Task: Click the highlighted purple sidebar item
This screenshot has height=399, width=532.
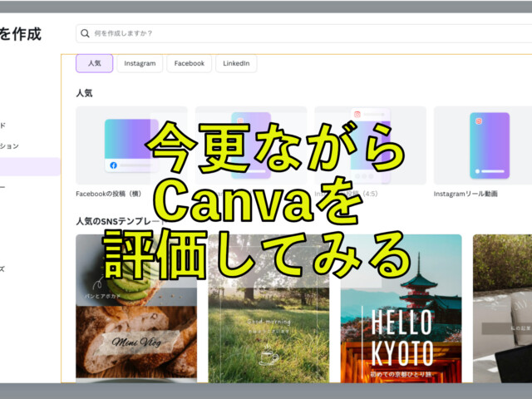Action: 30,166
